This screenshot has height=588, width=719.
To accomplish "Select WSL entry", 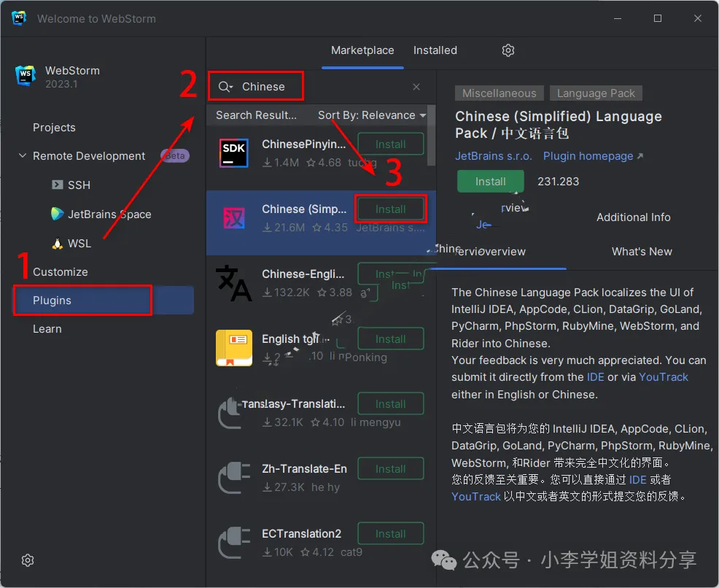I will 79,243.
